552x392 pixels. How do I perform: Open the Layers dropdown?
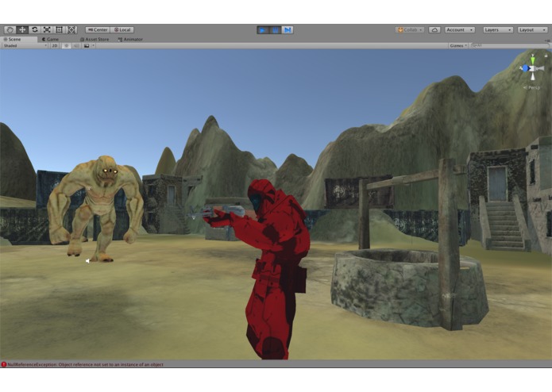(498, 30)
